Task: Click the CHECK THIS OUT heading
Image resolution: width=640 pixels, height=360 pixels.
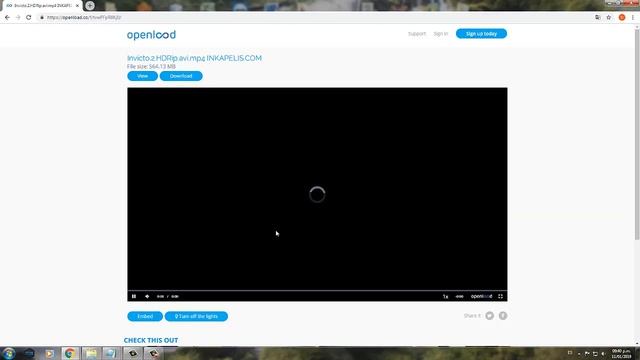Action: tap(151, 340)
